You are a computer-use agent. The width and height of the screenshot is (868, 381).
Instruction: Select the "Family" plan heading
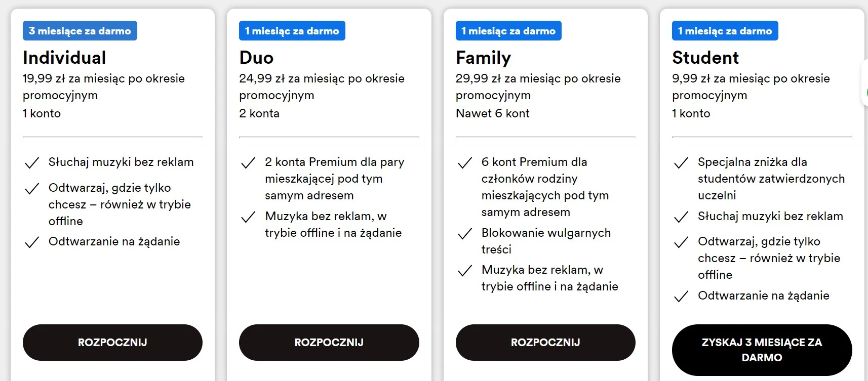pos(483,57)
